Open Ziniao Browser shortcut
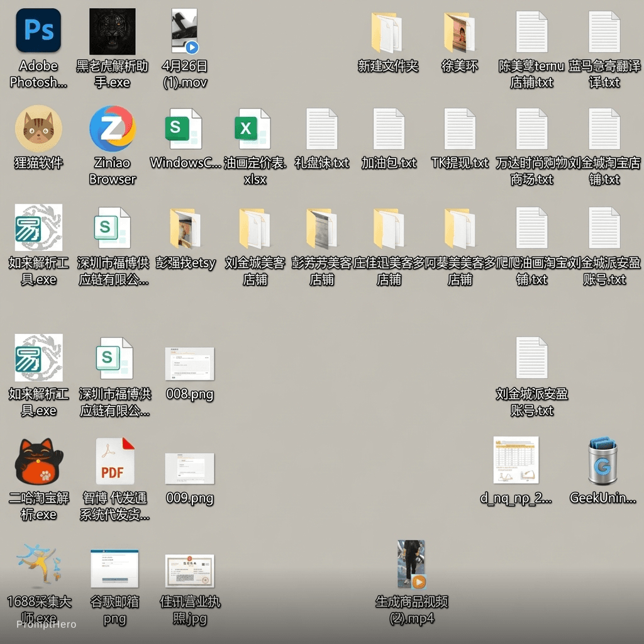644x644 pixels. pos(113,128)
